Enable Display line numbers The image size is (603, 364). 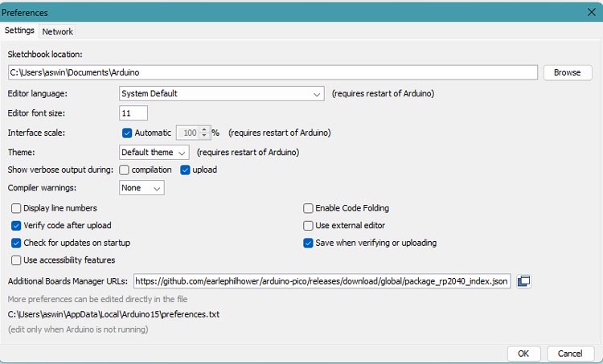tap(16, 208)
